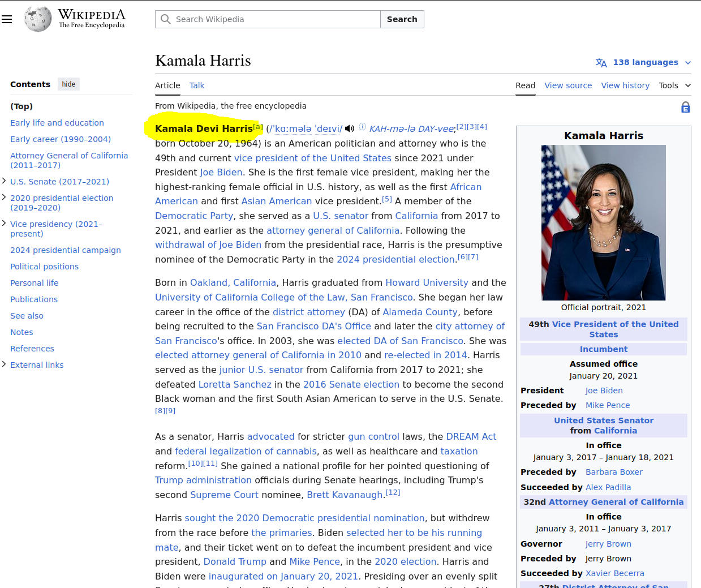Open the View history tab
This screenshot has width=701, height=588.
625,85
